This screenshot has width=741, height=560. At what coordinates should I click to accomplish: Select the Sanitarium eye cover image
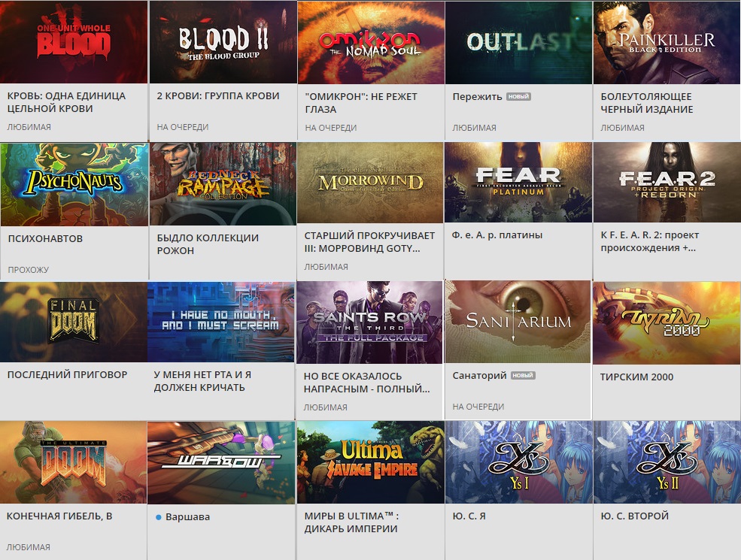[x=518, y=322]
